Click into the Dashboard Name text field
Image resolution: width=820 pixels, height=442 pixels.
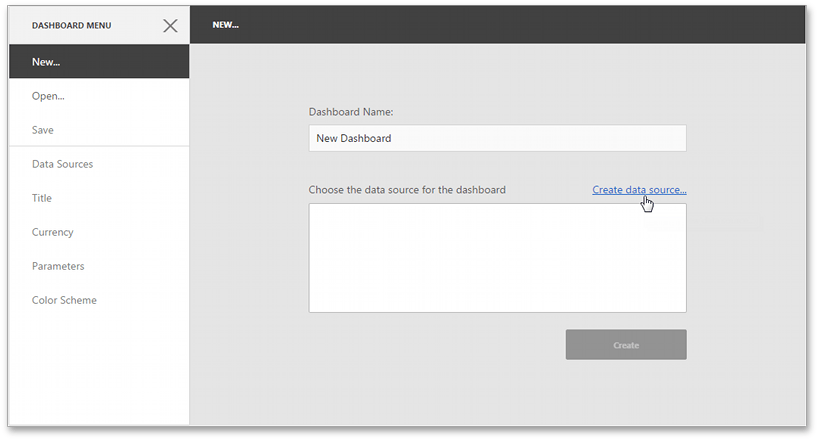(x=497, y=138)
